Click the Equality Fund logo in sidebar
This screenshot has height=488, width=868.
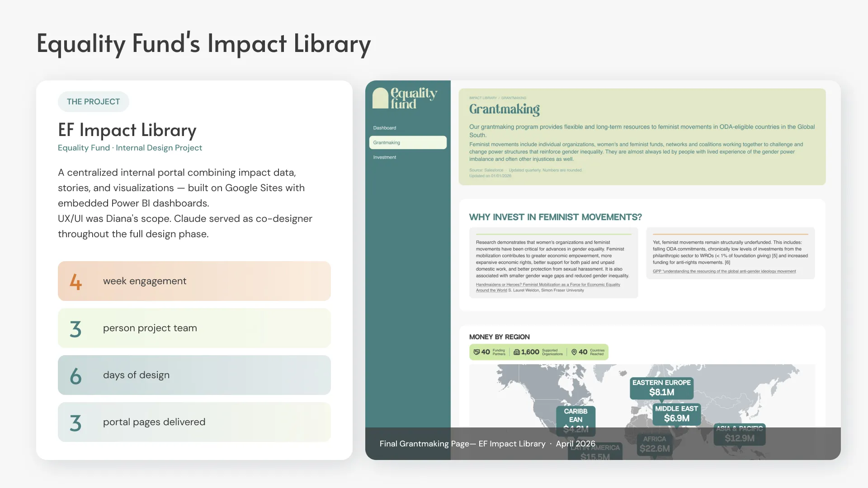pyautogui.click(x=405, y=98)
